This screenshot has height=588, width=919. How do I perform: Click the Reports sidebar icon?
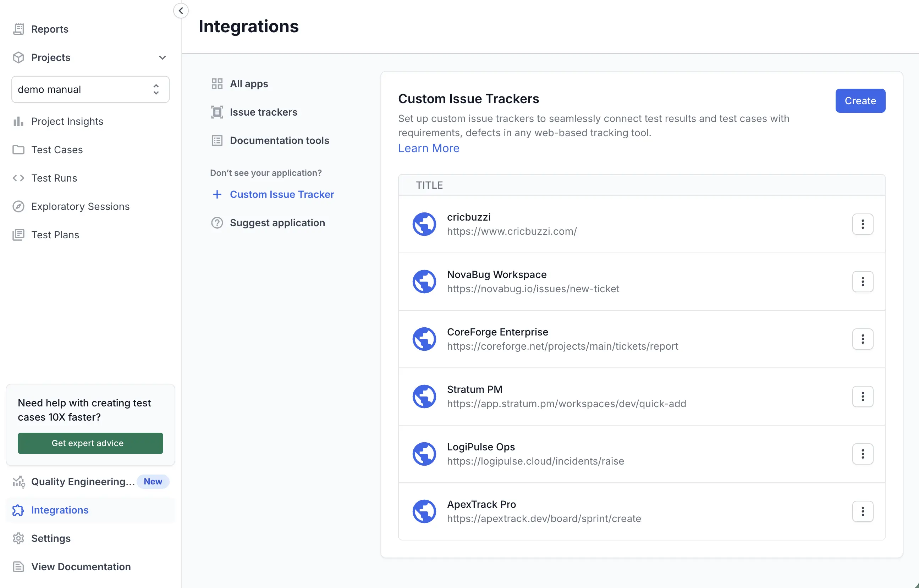click(x=18, y=29)
